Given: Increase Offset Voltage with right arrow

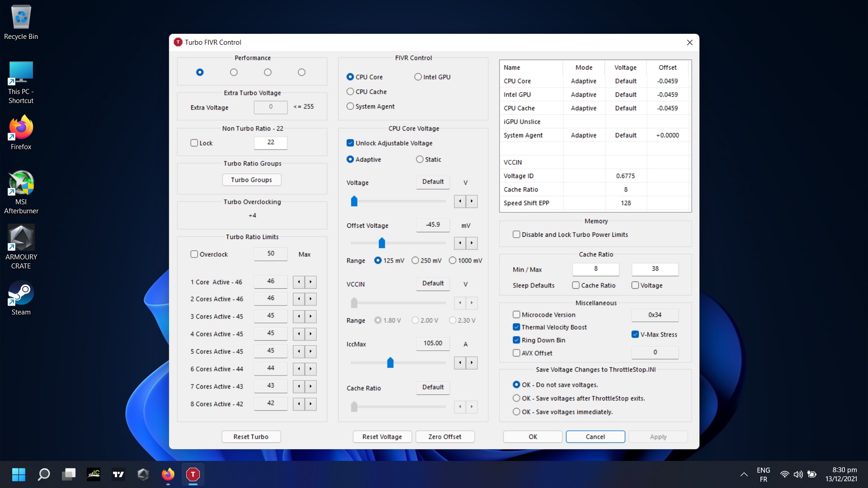Looking at the screenshot, I should point(472,243).
